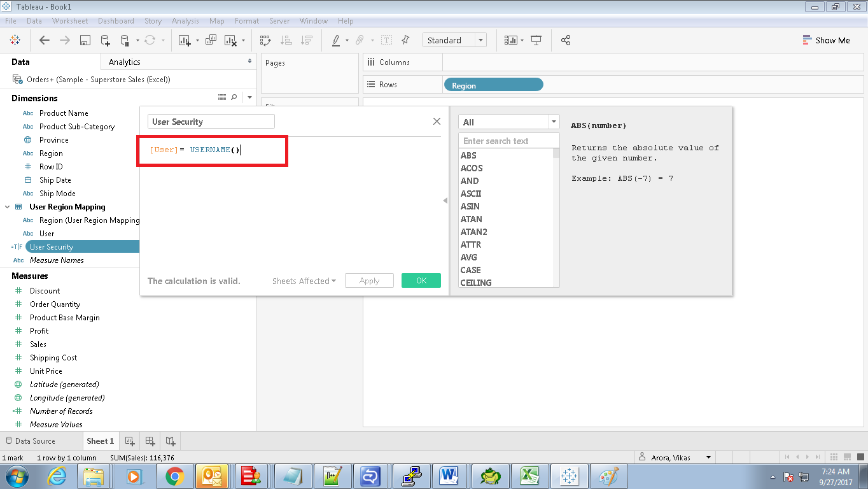The image size is (868, 489).
Task: Click Apply in the calculation editor
Action: click(369, 280)
